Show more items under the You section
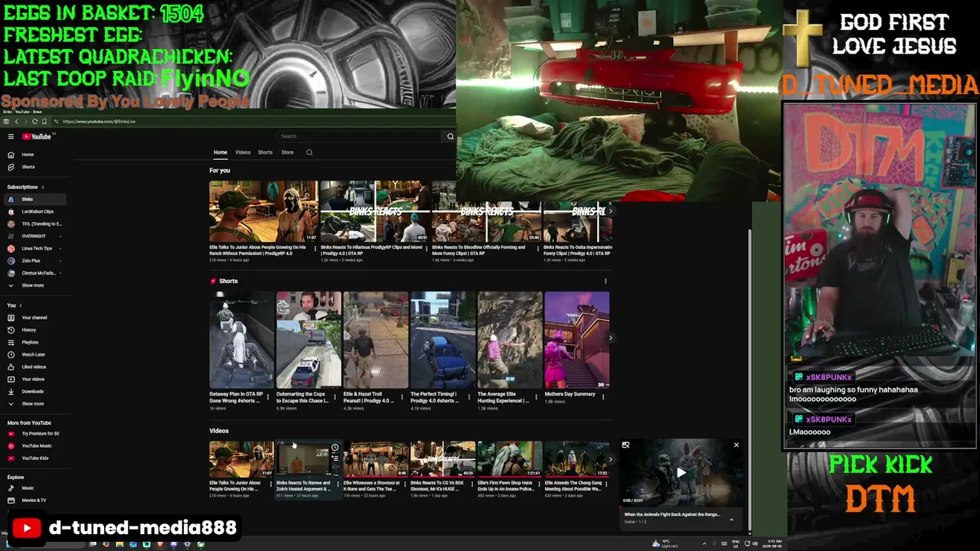This screenshot has width=980, height=551. 34,403
